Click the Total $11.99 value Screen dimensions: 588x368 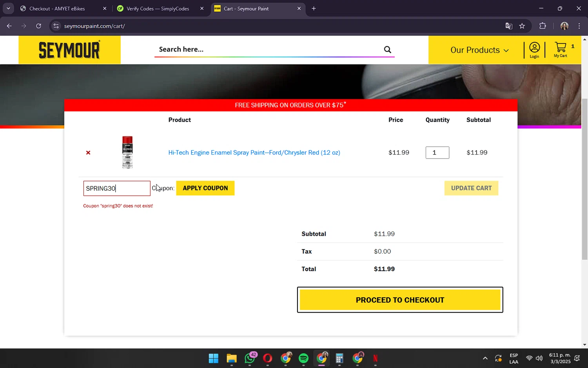384,269
